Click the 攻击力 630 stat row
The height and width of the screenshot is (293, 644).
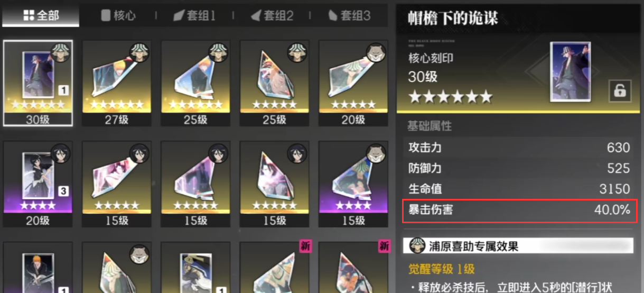519,148
